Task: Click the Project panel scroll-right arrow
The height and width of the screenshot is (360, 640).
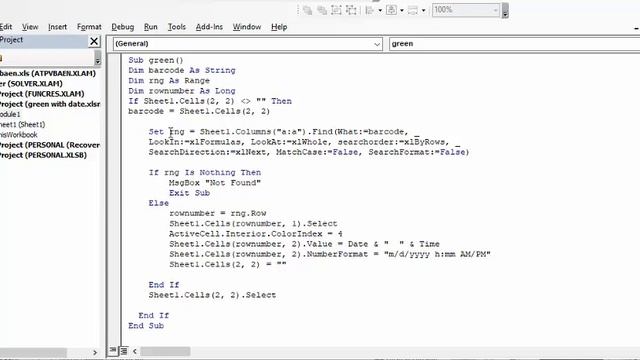Action: (x=95, y=352)
